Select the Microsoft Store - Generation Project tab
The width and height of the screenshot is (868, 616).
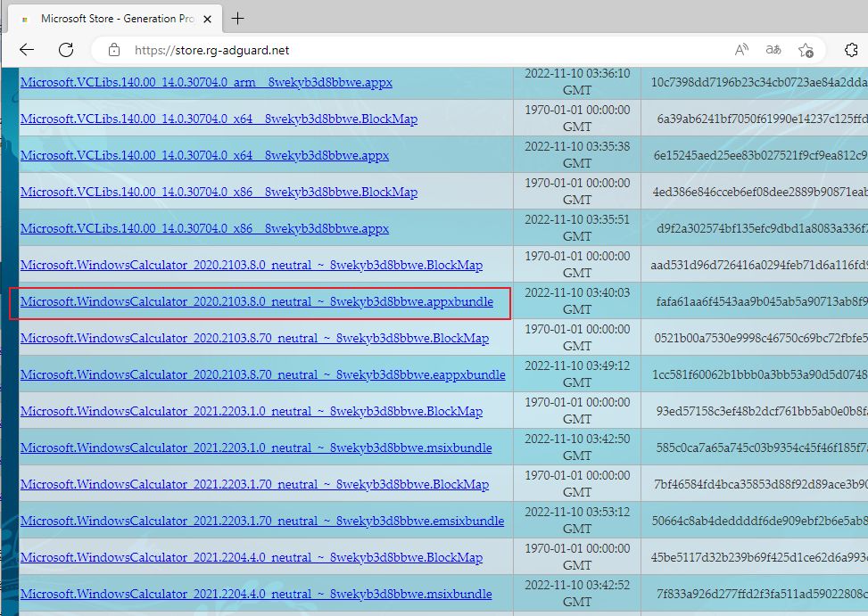107,19
